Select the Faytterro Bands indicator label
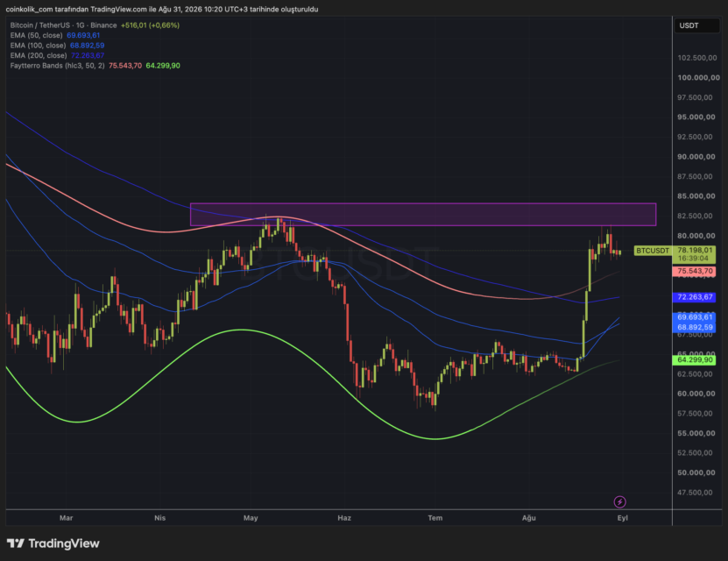This screenshot has height=561, width=728. pos(58,66)
